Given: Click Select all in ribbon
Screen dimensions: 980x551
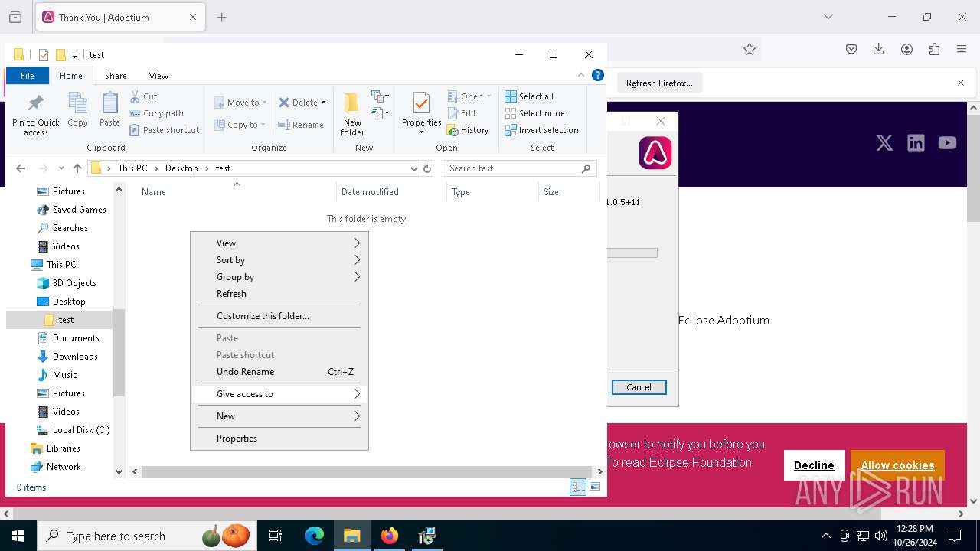Looking at the screenshot, I should tap(529, 96).
